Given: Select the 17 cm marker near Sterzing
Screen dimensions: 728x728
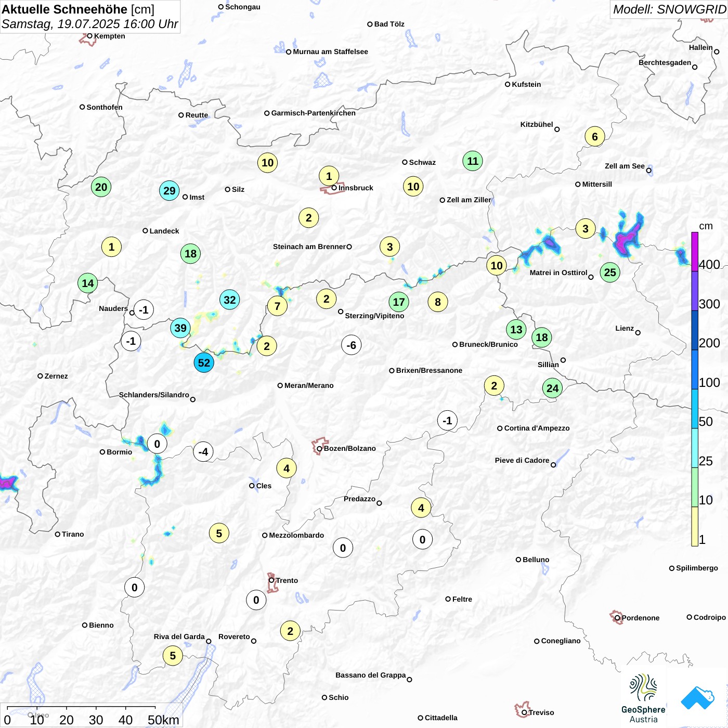Looking at the screenshot, I should pyautogui.click(x=399, y=302).
